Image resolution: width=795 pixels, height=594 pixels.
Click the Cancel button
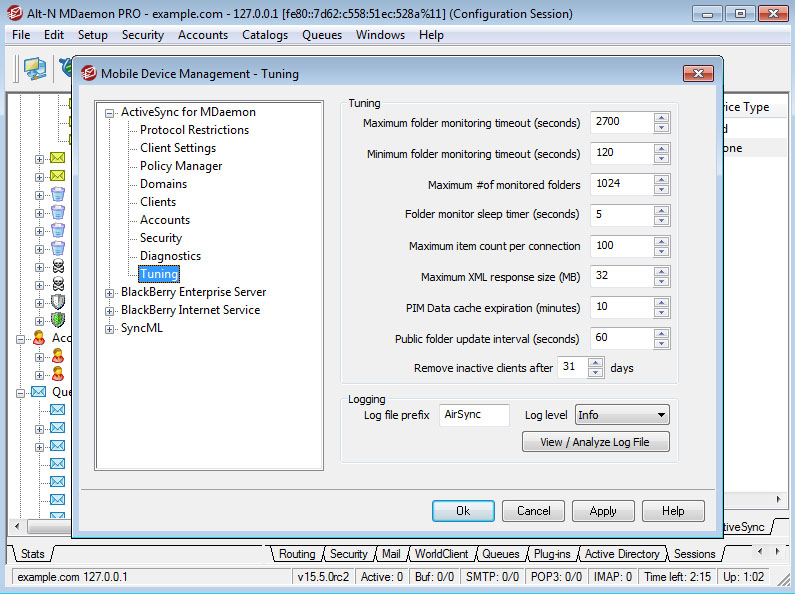[533, 511]
